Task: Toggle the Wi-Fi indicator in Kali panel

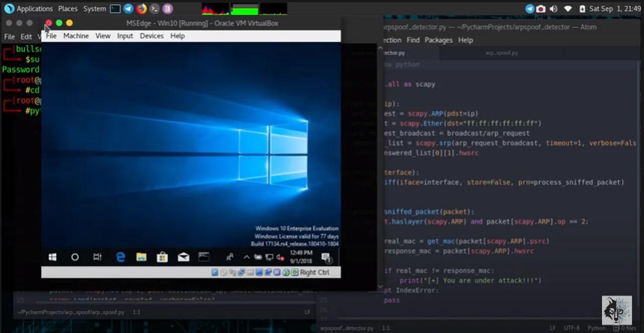Action: coord(568,9)
